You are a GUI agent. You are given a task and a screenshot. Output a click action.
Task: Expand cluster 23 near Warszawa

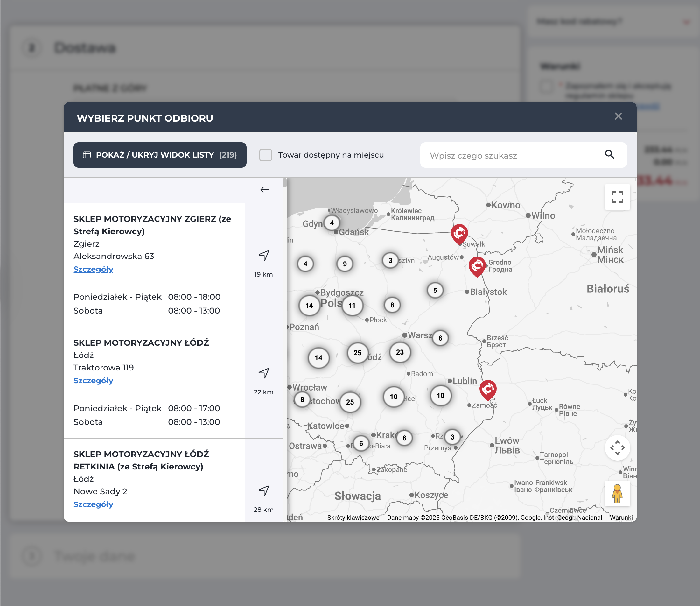(400, 352)
